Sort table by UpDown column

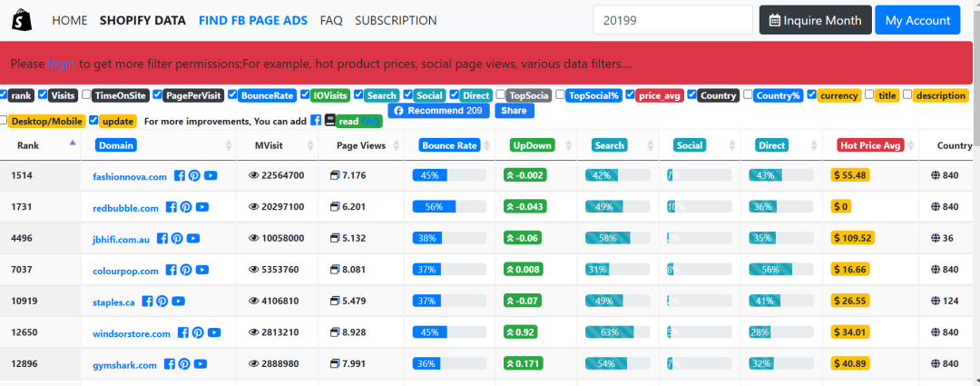point(535,145)
